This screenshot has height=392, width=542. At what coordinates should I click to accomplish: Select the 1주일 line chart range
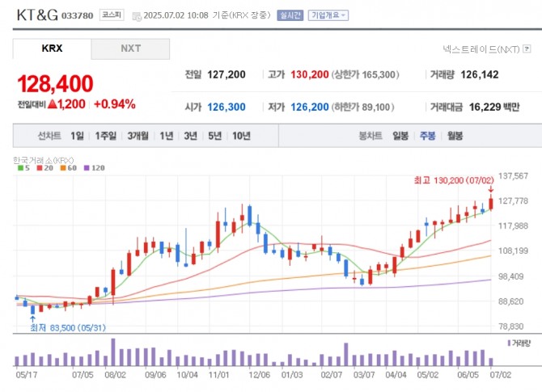tap(106, 136)
